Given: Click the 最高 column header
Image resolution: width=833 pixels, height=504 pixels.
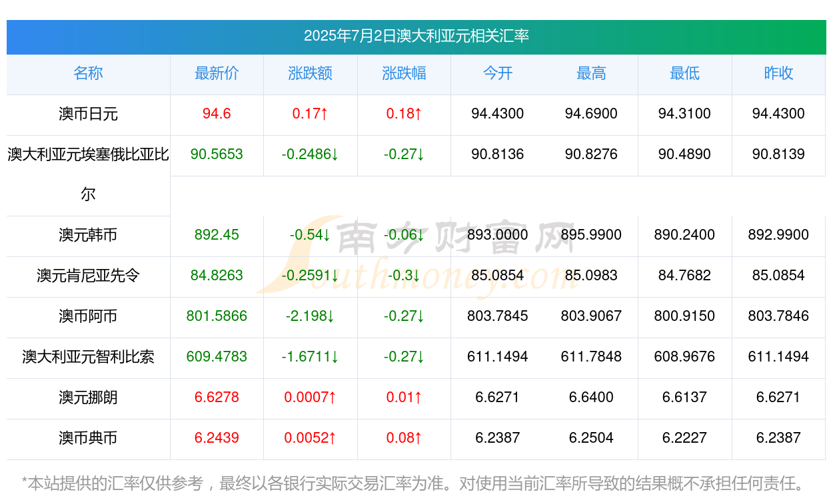Looking at the screenshot, I should coord(591,73).
